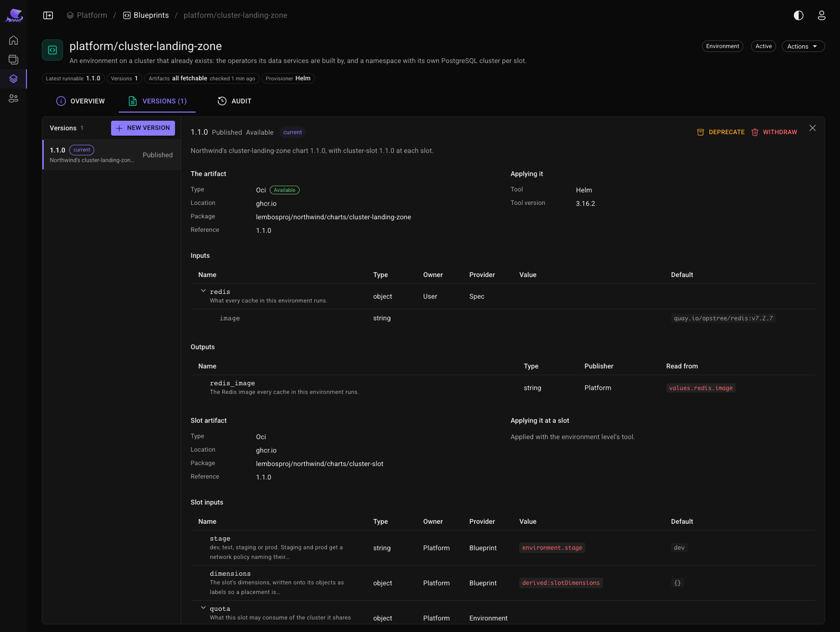Click the Versions 1 chip
The image size is (840, 632).
124,78
